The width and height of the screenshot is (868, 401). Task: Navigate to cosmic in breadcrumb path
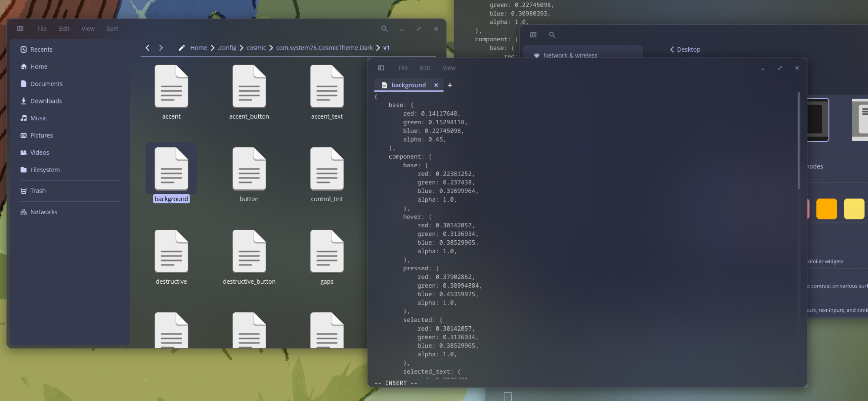pos(256,48)
